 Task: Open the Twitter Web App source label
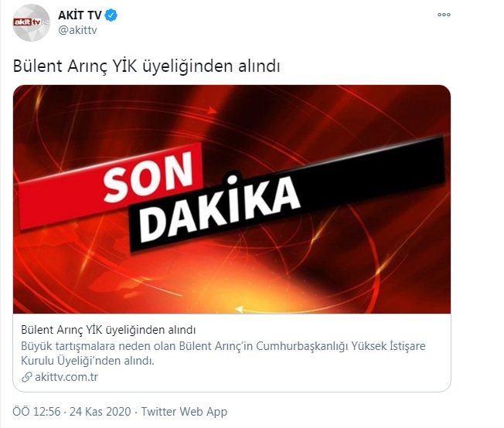click(184, 412)
